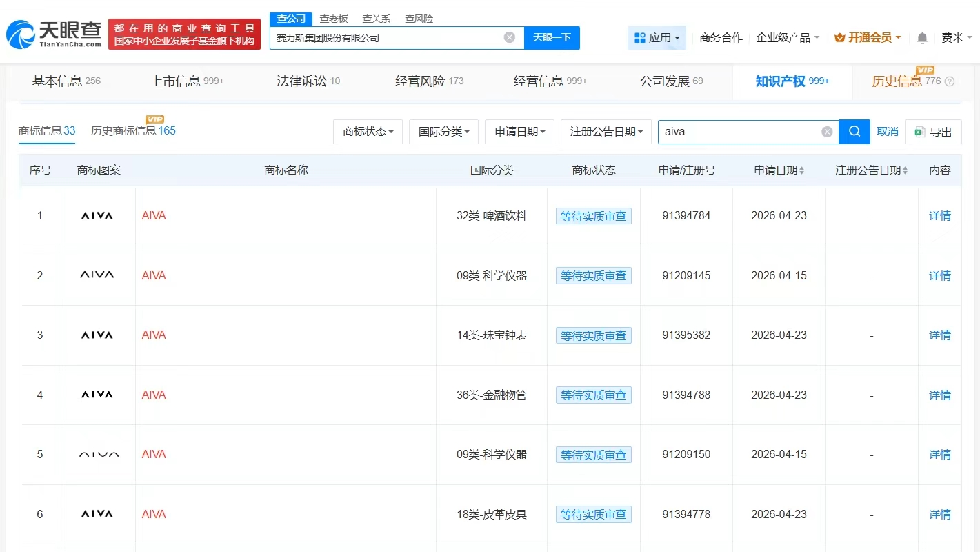This screenshot has height=552, width=980.
Task: Click 取消 to cancel the filter
Action: (x=888, y=132)
